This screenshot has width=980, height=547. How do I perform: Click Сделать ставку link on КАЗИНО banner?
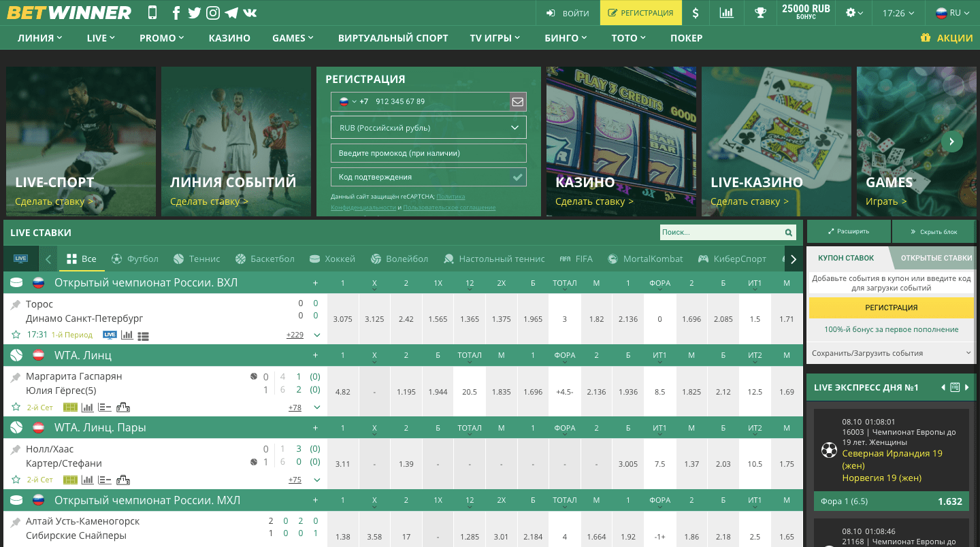click(595, 201)
